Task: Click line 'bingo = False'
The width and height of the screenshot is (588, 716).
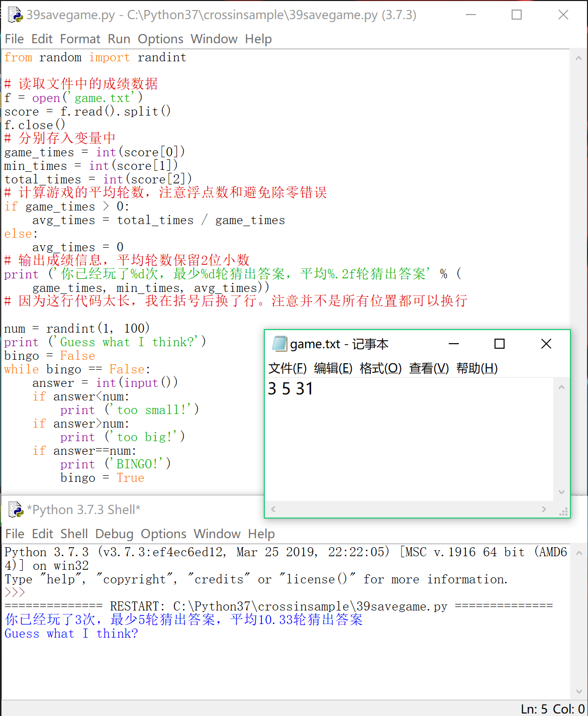Action: [49, 356]
